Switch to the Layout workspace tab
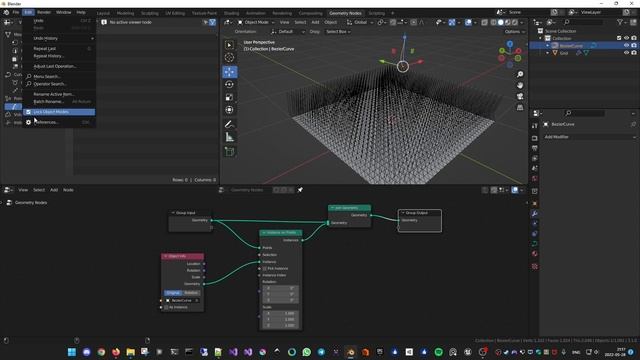This screenshot has height=360, width=640. 103,13
